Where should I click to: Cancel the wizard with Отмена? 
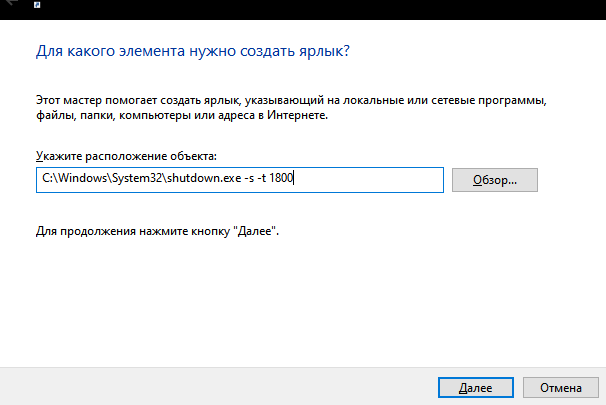click(560, 387)
